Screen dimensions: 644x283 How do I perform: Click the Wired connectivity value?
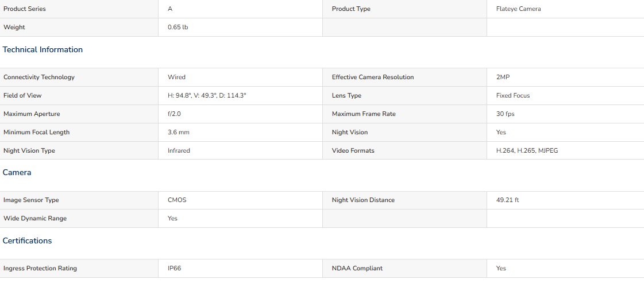(x=176, y=77)
